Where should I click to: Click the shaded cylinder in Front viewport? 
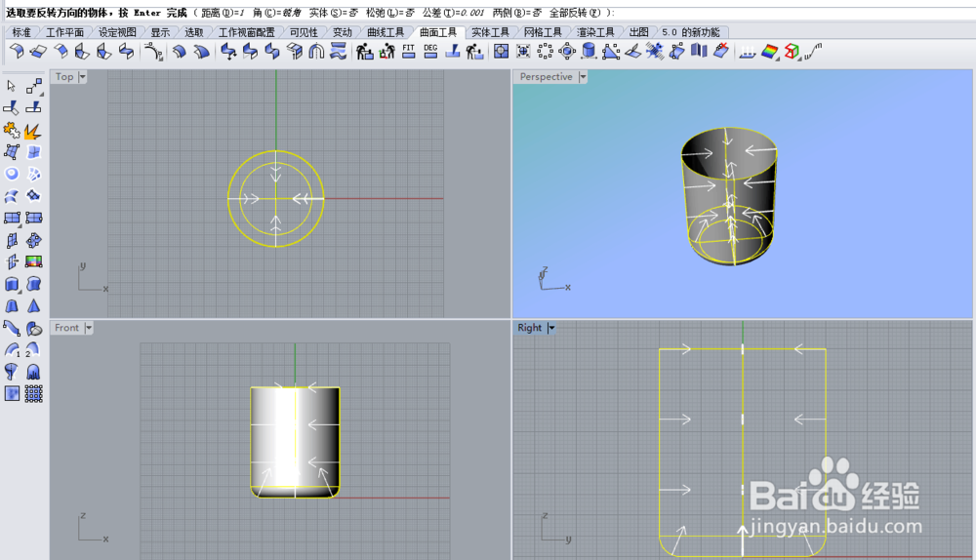295,442
